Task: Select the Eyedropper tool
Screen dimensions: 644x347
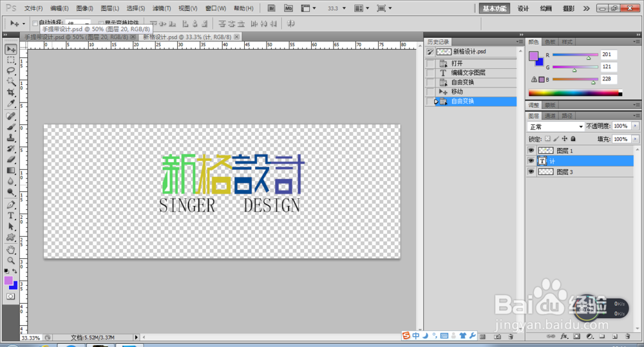Action: 11,102
